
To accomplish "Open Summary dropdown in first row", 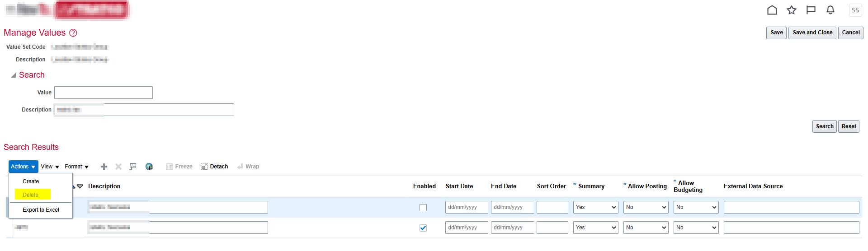I will (596, 207).
